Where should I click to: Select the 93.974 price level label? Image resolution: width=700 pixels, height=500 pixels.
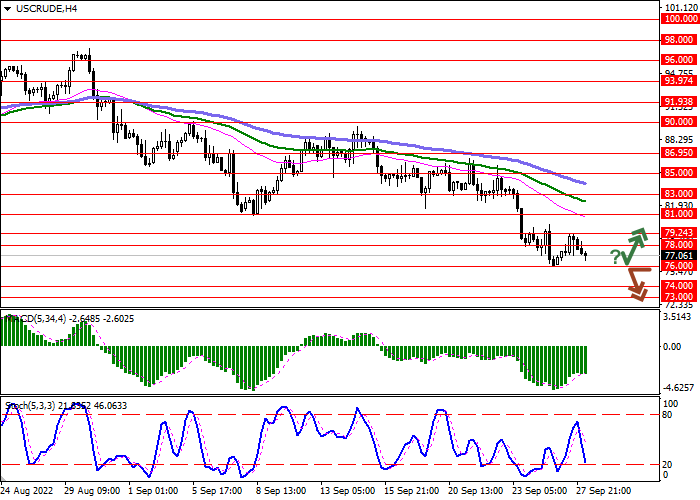[679, 81]
